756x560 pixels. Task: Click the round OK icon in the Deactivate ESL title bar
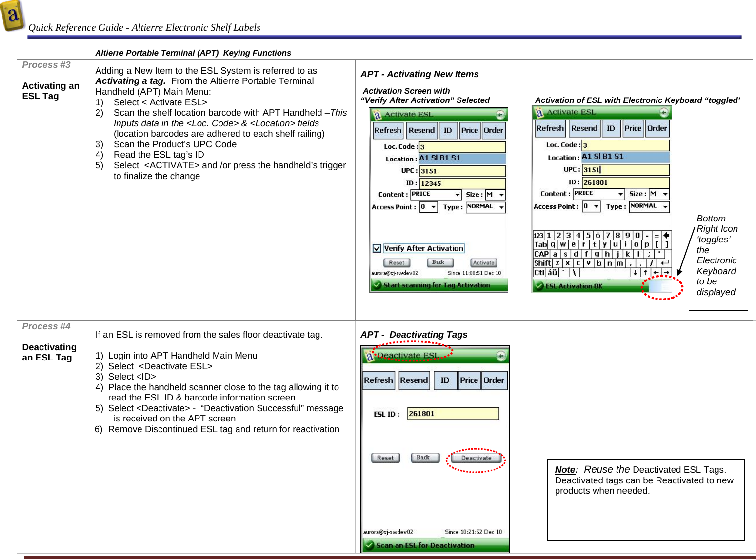pos(501,356)
